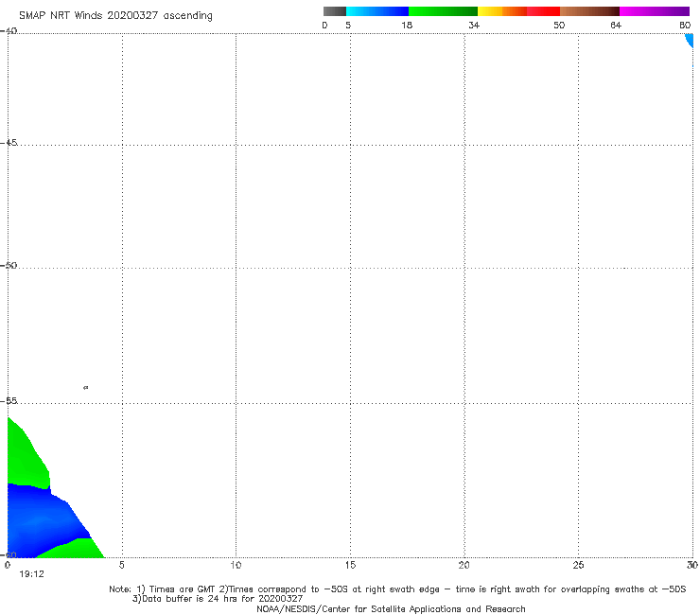The width and height of the screenshot is (700, 615).
Task: Click the title "SMAP NRT Winds 20200327 ascending"
Action: 115,15
